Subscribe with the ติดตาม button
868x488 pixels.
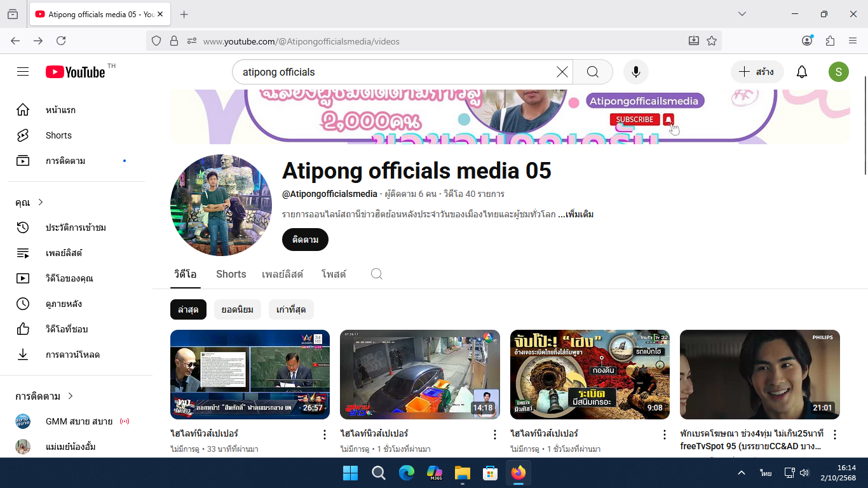tap(305, 240)
